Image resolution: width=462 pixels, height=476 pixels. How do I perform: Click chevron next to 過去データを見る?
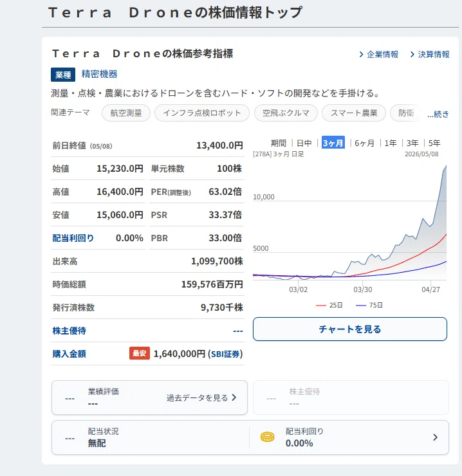point(234,398)
